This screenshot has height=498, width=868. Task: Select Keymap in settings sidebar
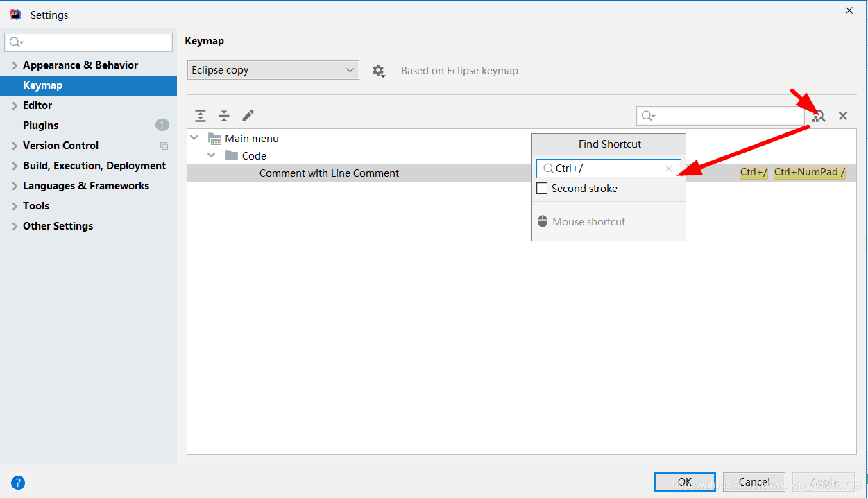click(x=88, y=85)
